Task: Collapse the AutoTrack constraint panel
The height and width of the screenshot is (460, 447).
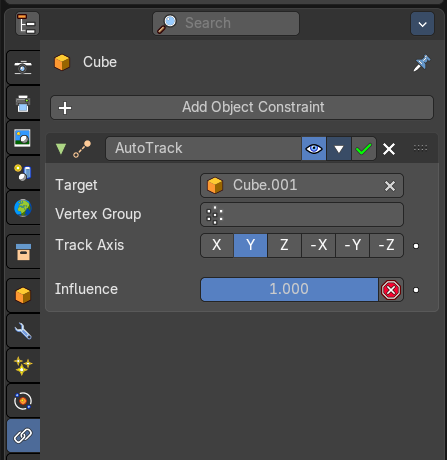Action: click(x=61, y=149)
